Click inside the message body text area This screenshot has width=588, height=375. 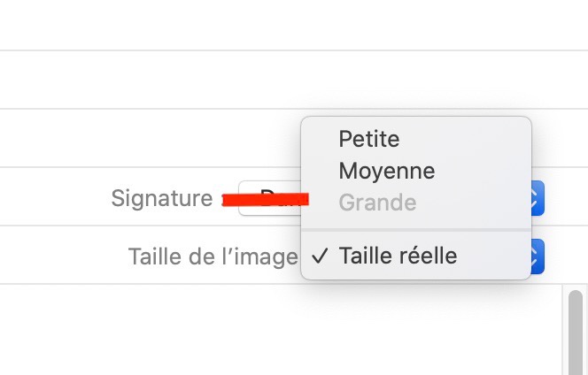266,329
